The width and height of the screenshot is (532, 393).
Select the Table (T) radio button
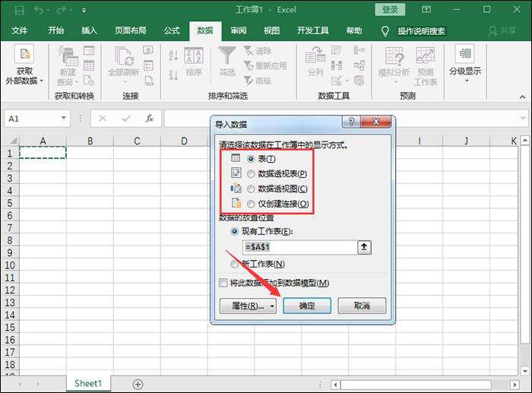click(251, 159)
